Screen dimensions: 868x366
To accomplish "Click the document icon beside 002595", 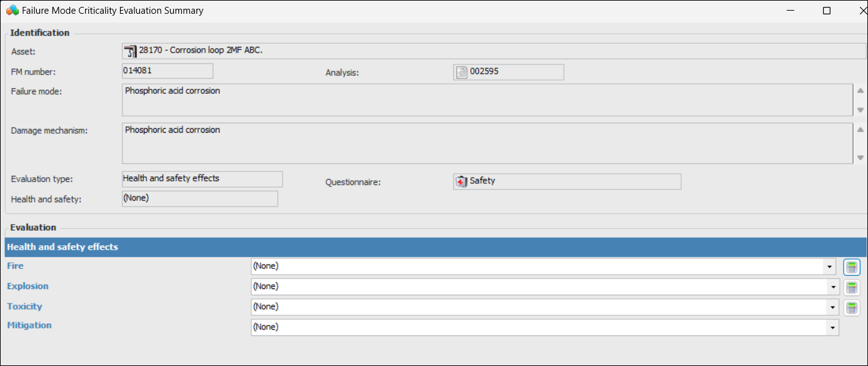I will pos(462,73).
